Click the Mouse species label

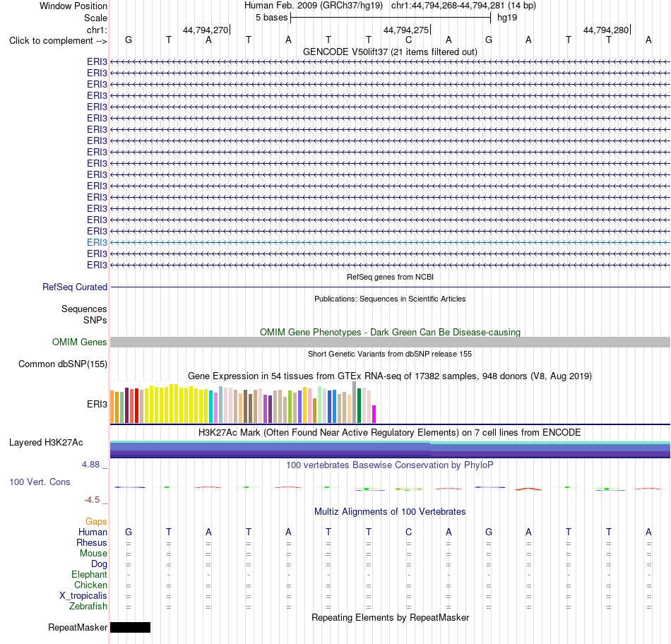pyautogui.click(x=93, y=554)
